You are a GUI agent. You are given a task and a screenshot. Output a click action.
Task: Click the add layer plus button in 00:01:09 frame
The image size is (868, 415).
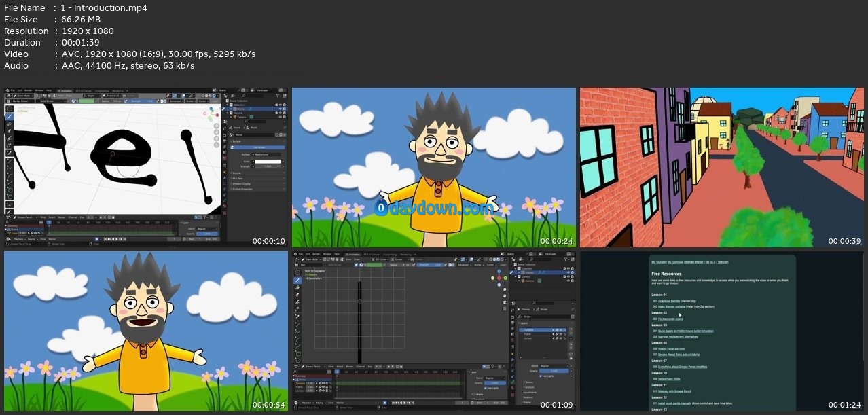(x=571, y=330)
